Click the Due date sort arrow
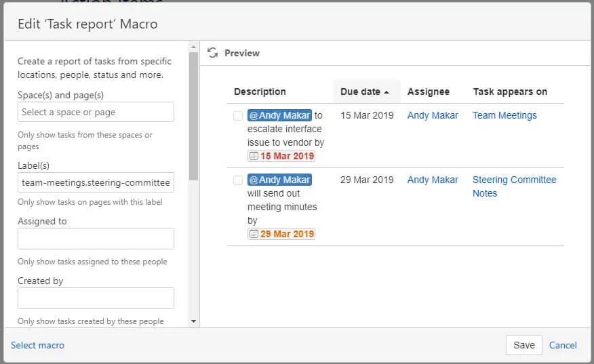Image resolution: width=594 pixels, height=364 pixels. pos(387,92)
